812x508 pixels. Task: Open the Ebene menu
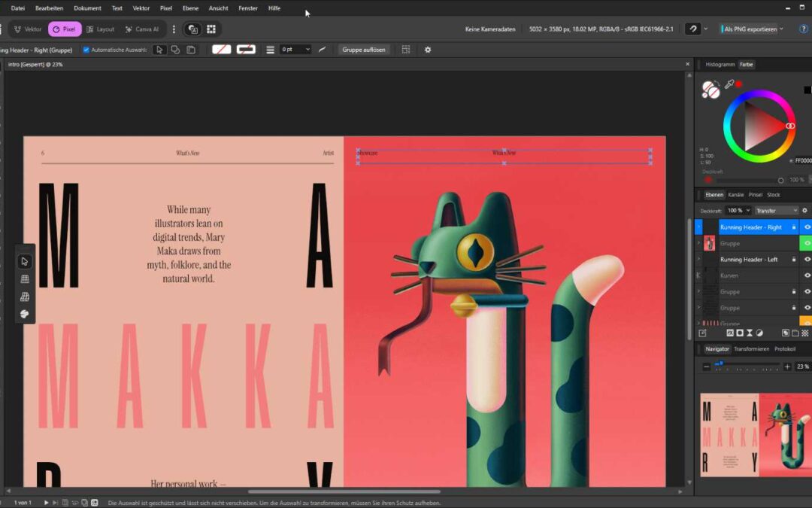point(190,8)
